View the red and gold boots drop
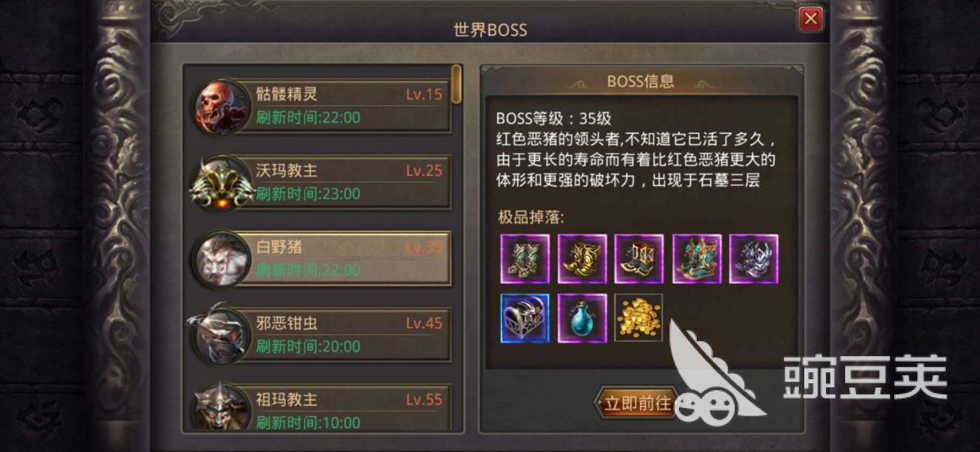The width and height of the screenshot is (980, 452). point(639,259)
